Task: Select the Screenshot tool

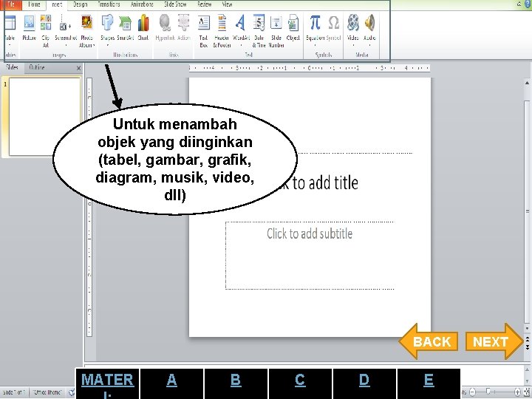Action: pyautogui.click(x=66, y=30)
